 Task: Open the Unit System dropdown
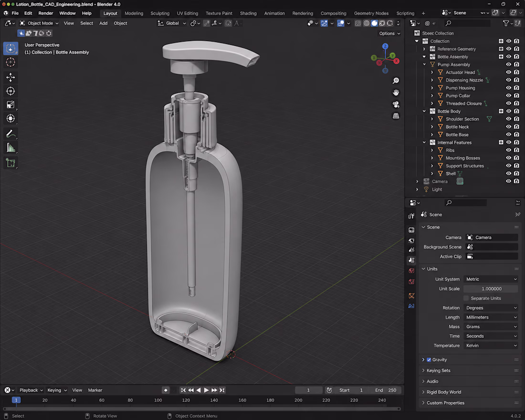coord(491,279)
